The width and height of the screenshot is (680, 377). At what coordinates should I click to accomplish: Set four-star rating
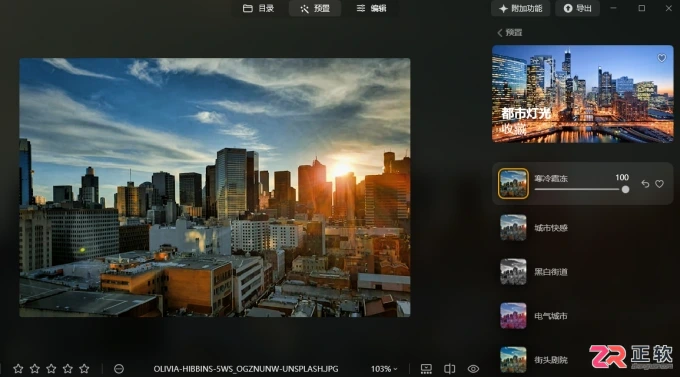pos(68,369)
